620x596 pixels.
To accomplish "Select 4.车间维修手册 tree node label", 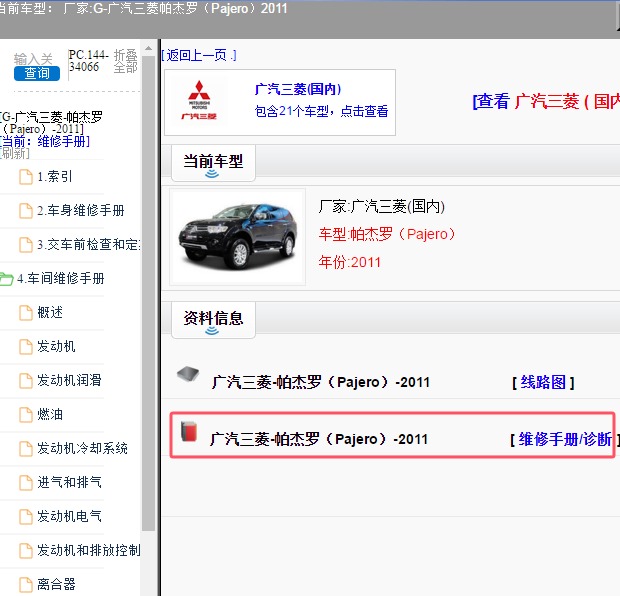I will [60, 278].
